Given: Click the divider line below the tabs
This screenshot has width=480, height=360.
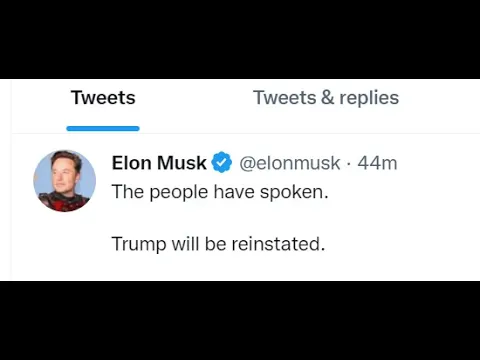Looking at the screenshot, I should (246, 133).
